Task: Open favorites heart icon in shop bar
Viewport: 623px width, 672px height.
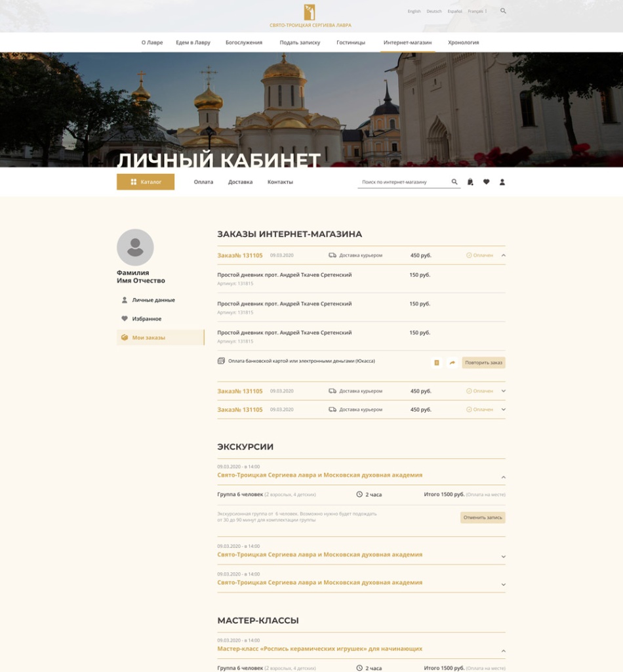Action: tap(486, 182)
